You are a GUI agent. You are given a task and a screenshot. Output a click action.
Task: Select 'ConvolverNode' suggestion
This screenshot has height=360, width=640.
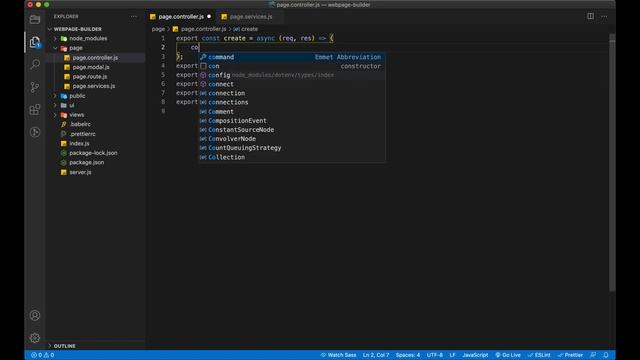click(291, 139)
